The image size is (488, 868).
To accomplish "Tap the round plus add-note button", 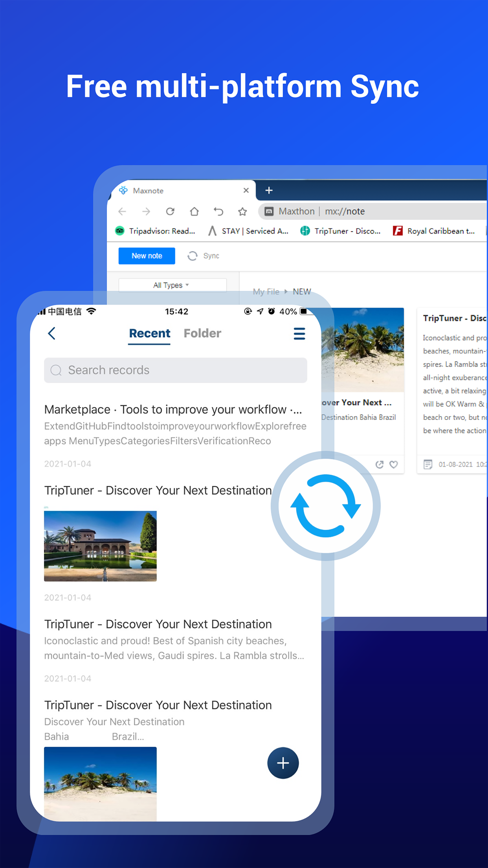I will coord(283,763).
